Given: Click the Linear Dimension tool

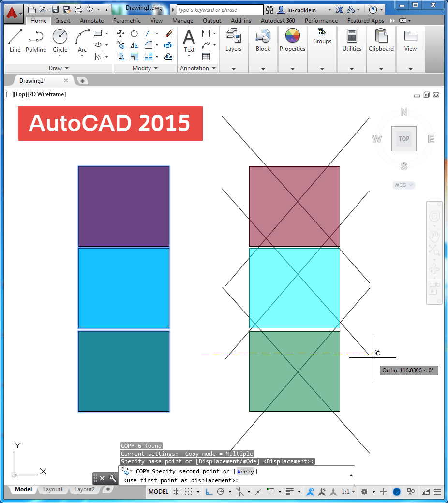Looking at the screenshot, I should pos(206,33).
